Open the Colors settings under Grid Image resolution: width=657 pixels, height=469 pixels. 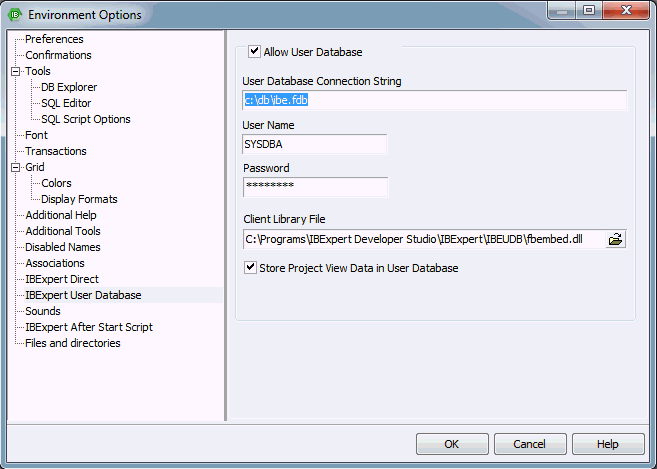click(x=56, y=183)
